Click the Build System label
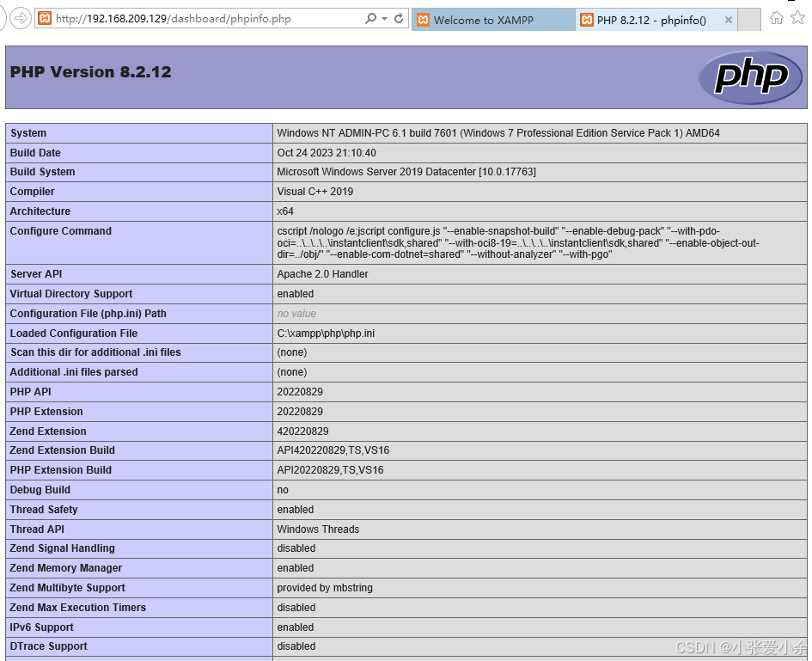 coord(42,171)
